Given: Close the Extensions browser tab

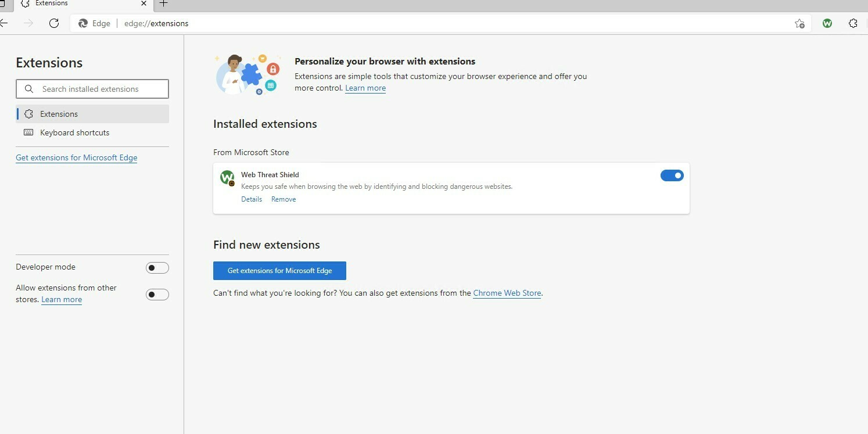Looking at the screenshot, I should coord(144,3).
